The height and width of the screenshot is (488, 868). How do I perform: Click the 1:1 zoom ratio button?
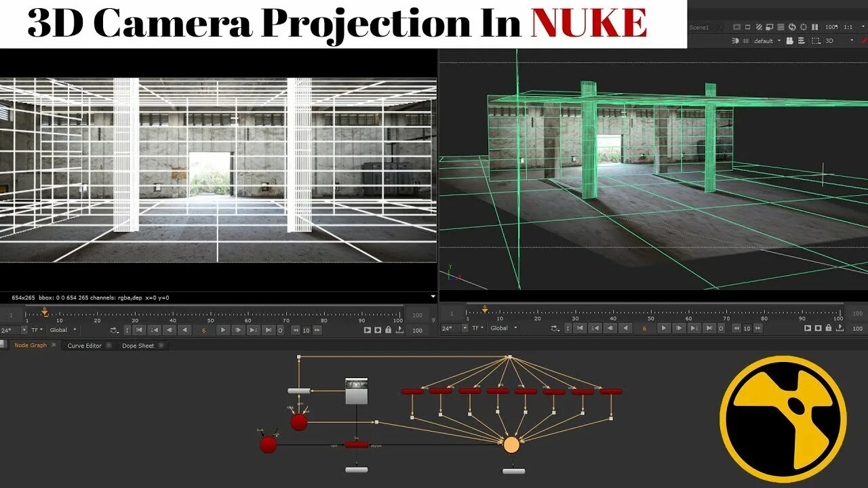click(x=848, y=27)
